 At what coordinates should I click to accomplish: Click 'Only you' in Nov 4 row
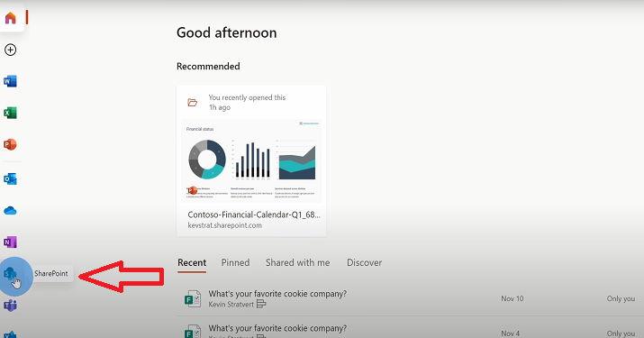[621, 333]
